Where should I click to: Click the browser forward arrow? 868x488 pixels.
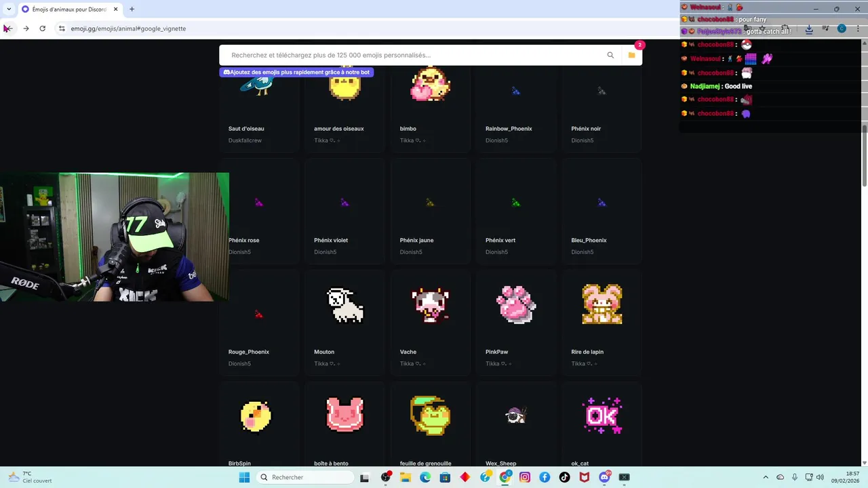[26, 28]
